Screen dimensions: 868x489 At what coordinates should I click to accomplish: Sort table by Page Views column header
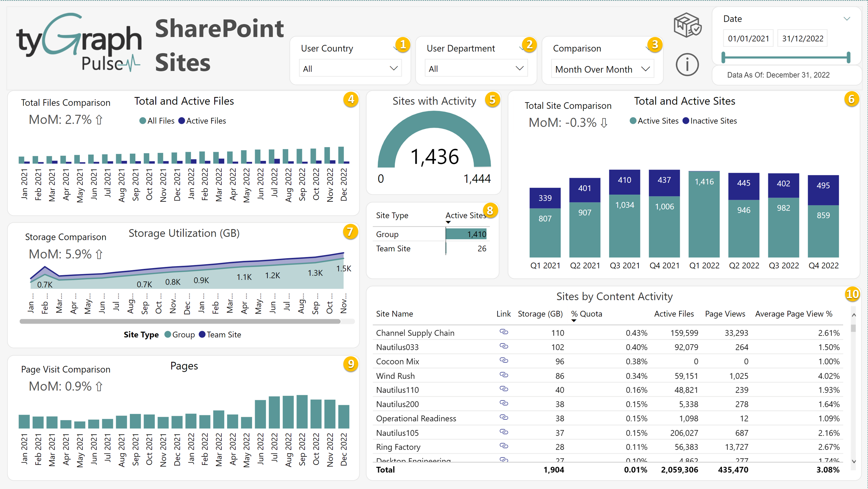pyautogui.click(x=725, y=314)
